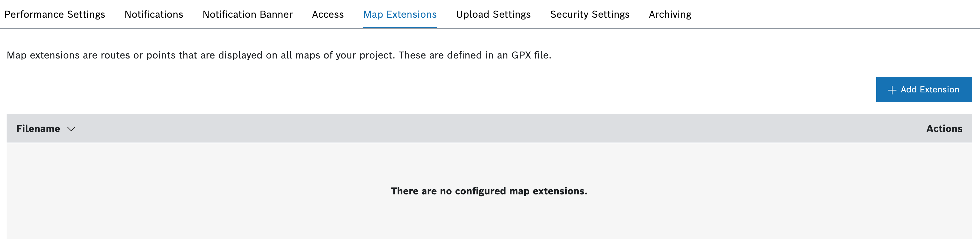980x243 pixels.
Task: Click the word GPX in the description
Action: 521,55
